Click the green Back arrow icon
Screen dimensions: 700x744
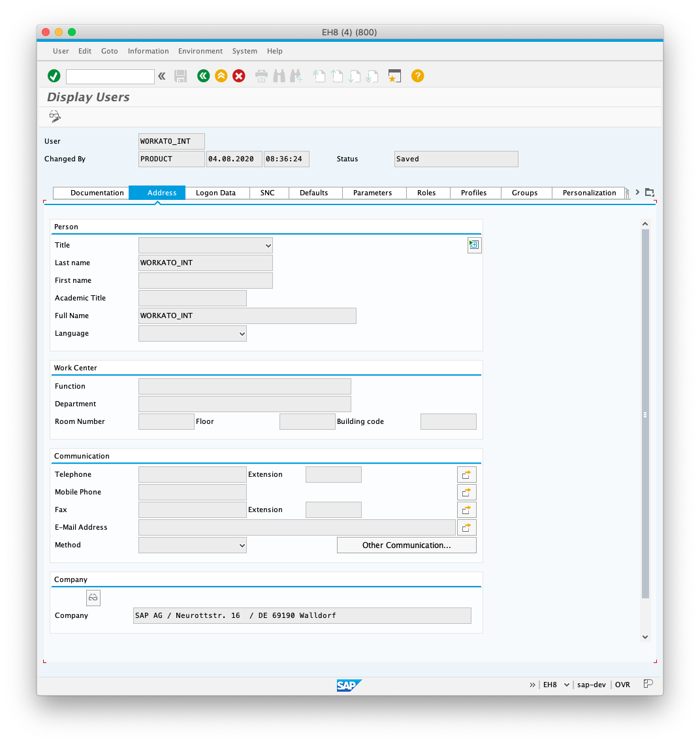point(203,76)
